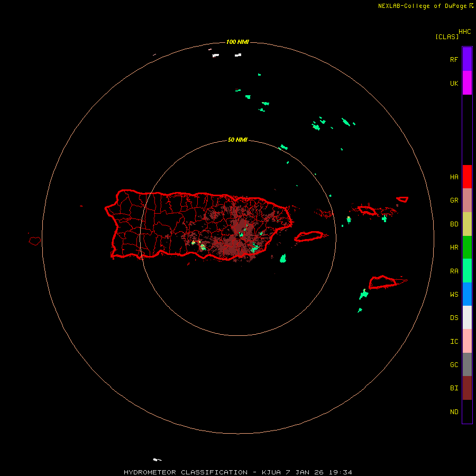The height and width of the screenshot is (476, 476).
Task: Click the HR legend label
Action: click(x=454, y=248)
